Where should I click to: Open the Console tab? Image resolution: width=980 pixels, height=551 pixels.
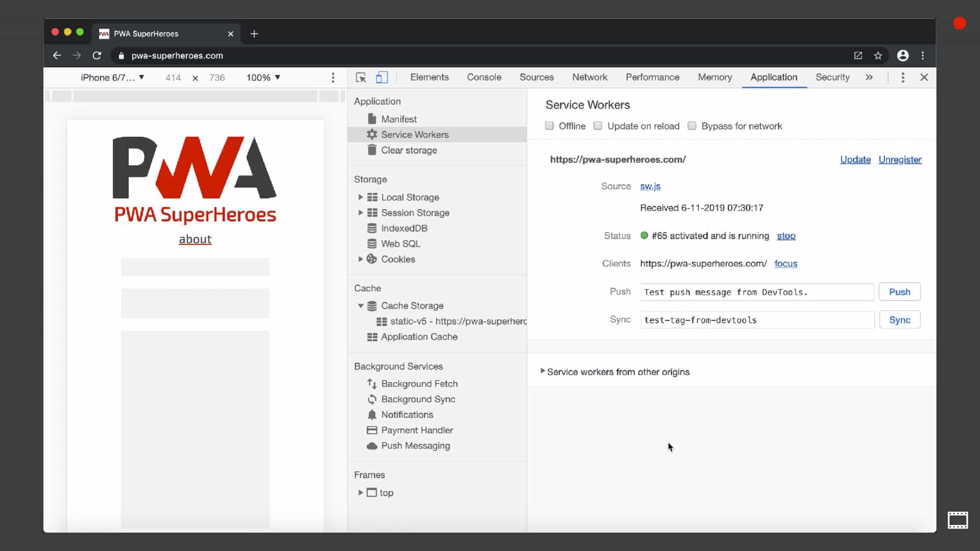(484, 78)
